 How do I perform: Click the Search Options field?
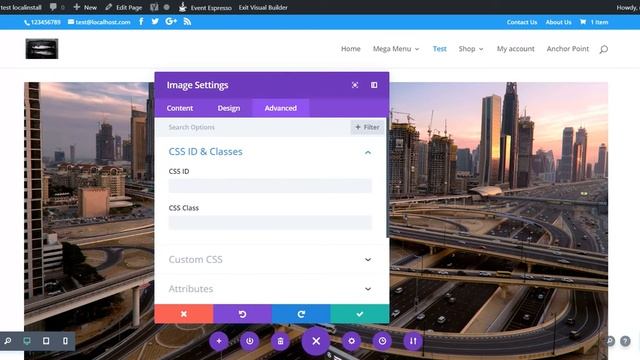pos(259,127)
